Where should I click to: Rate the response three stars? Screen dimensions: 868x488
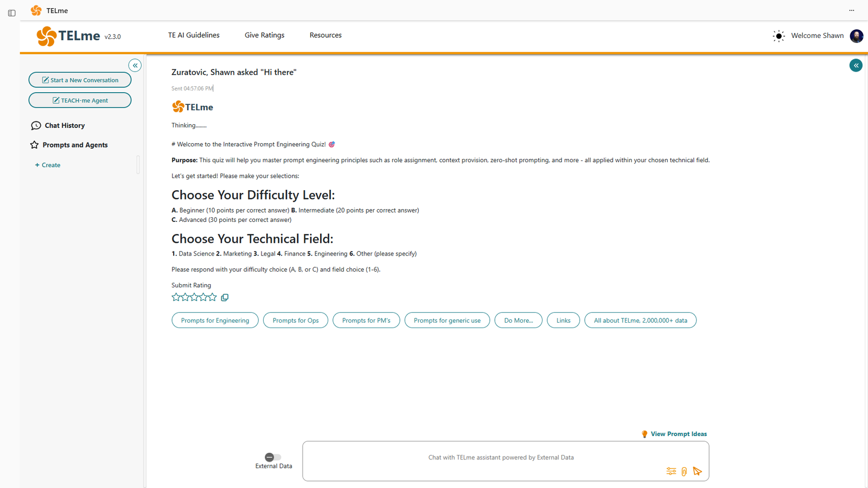pyautogui.click(x=194, y=297)
